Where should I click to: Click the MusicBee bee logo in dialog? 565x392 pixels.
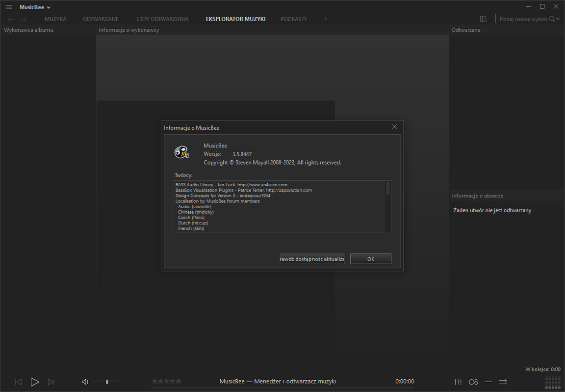181,152
